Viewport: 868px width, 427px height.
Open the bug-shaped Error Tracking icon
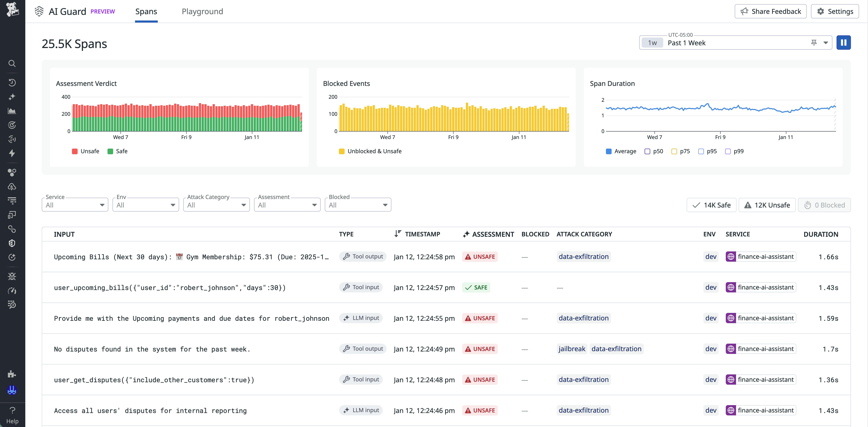[12, 276]
